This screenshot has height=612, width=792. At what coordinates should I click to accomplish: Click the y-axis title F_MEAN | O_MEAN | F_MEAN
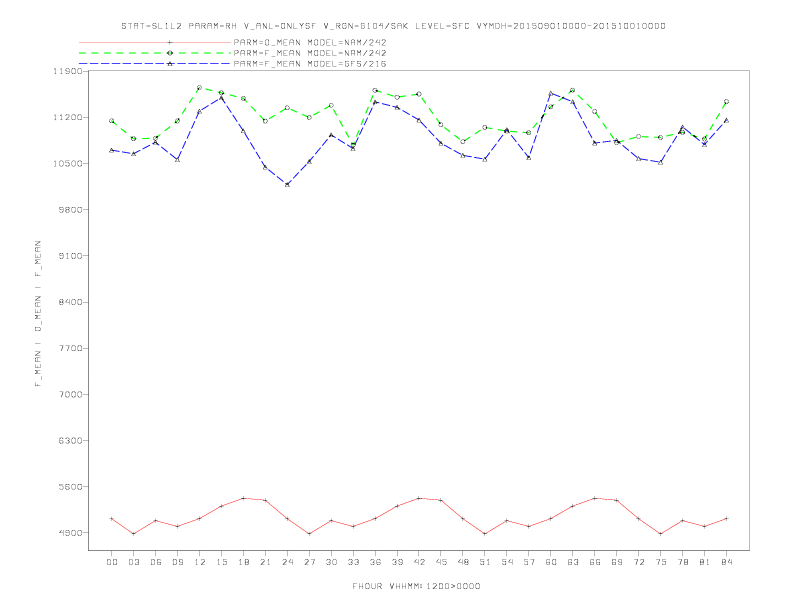[x=38, y=314]
